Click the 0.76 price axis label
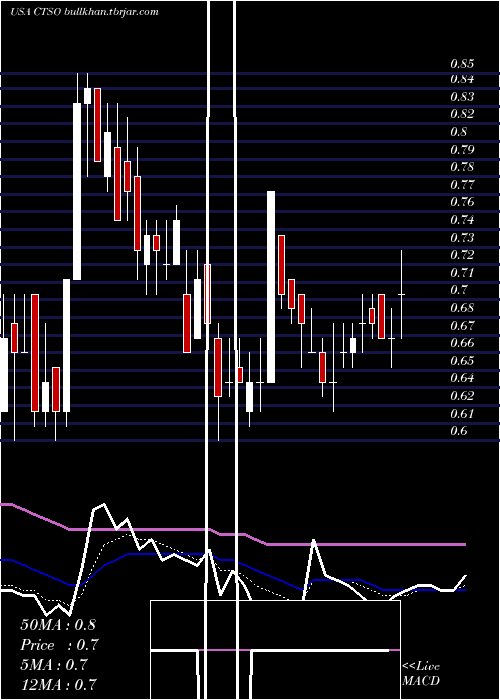This screenshot has width=500, height=700. click(x=462, y=202)
